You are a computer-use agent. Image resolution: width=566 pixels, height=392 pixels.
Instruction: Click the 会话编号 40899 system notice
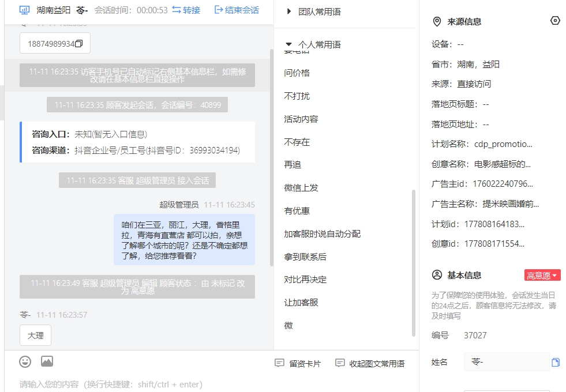pyautogui.click(x=137, y=105)
